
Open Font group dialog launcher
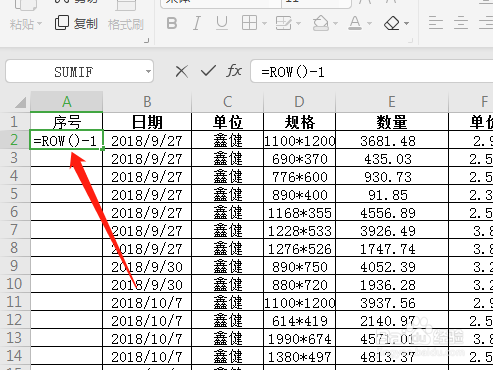tap(411, 41)
